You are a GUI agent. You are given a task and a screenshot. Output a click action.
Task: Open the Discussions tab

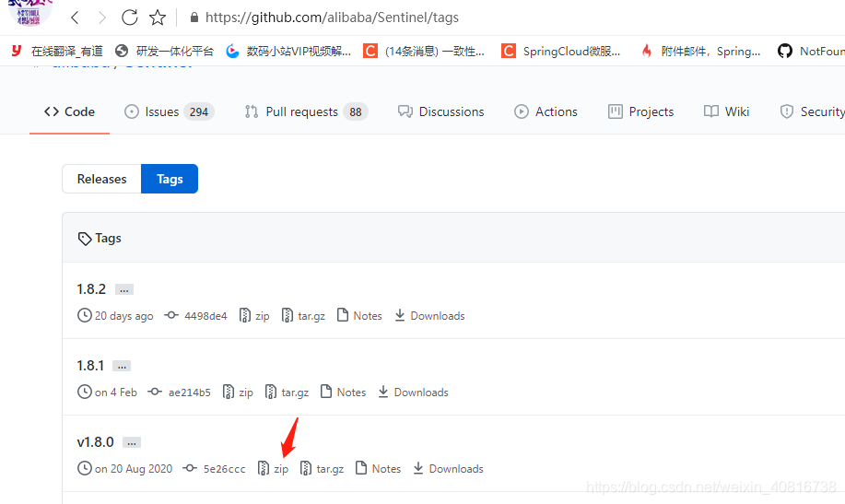(x=440, y=111)
